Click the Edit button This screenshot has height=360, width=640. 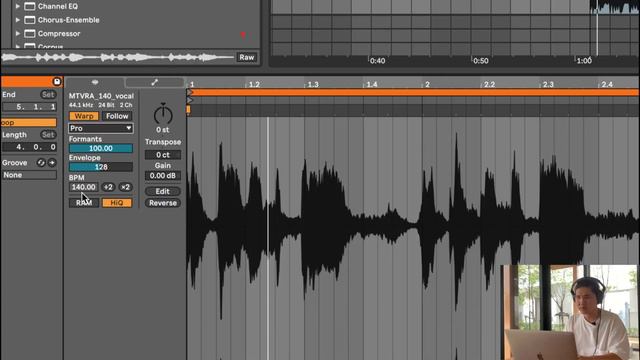(x=162, y=191)
